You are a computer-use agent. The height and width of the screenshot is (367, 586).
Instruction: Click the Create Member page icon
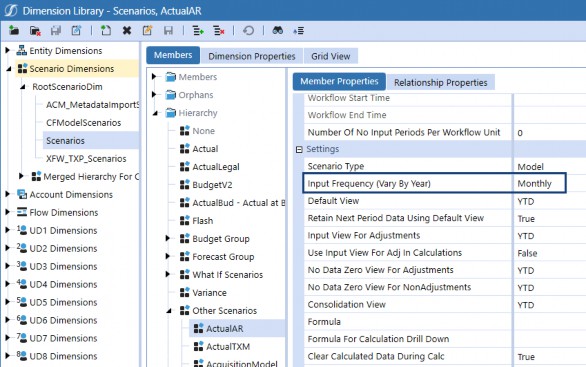pos(106,30)
